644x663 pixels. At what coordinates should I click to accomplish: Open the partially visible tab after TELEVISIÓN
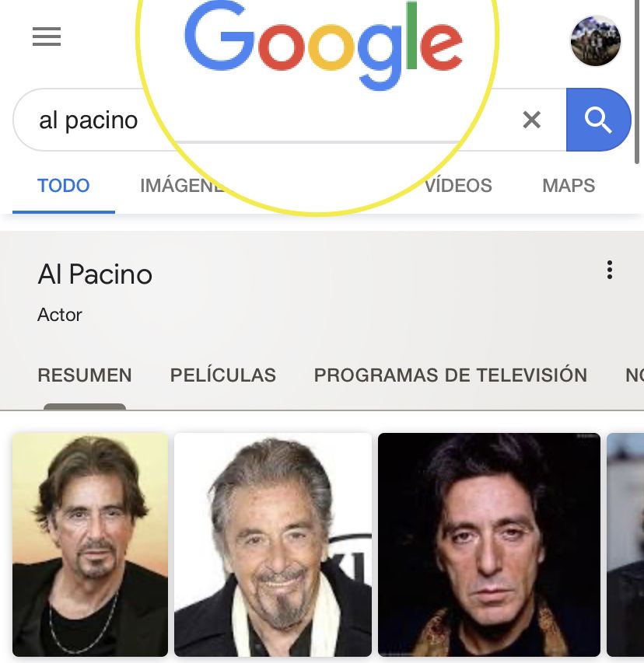click(634, 375)
